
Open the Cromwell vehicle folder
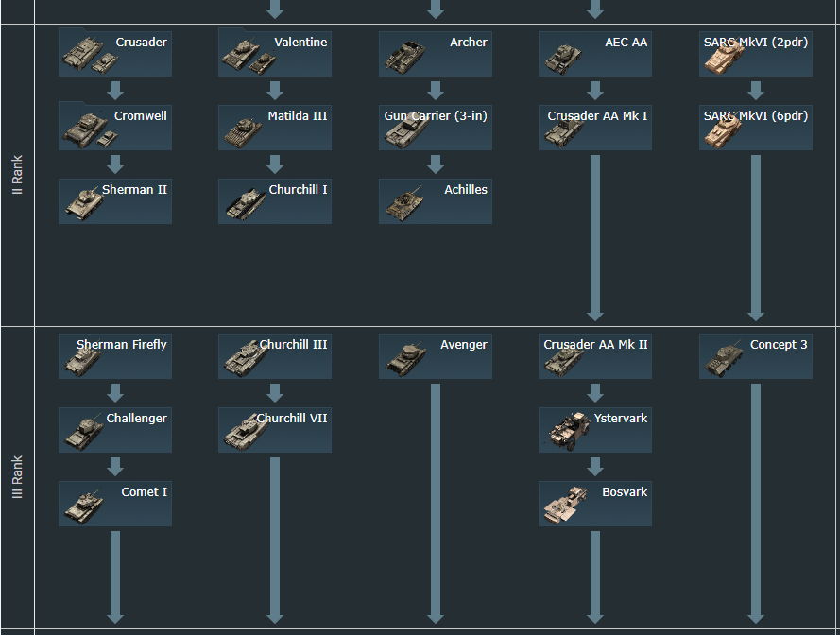(x=115, y=127)
